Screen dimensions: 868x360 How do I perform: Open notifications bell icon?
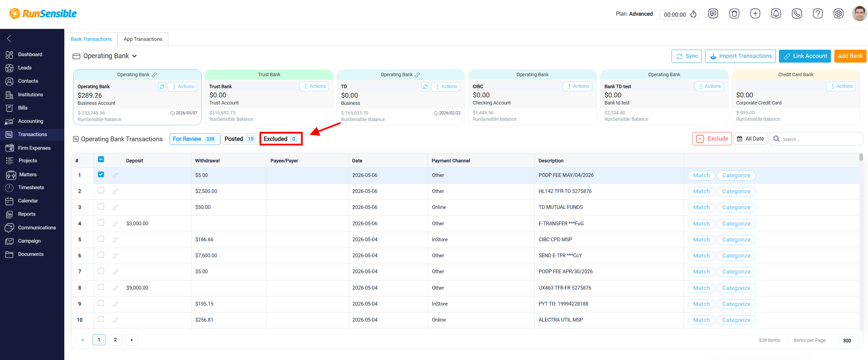point(776,14)
